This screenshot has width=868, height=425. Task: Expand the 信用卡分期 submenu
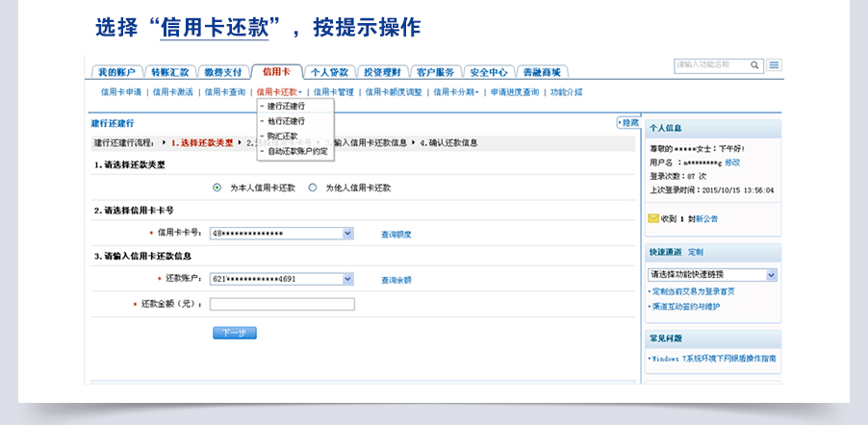[x=455, y=92]
